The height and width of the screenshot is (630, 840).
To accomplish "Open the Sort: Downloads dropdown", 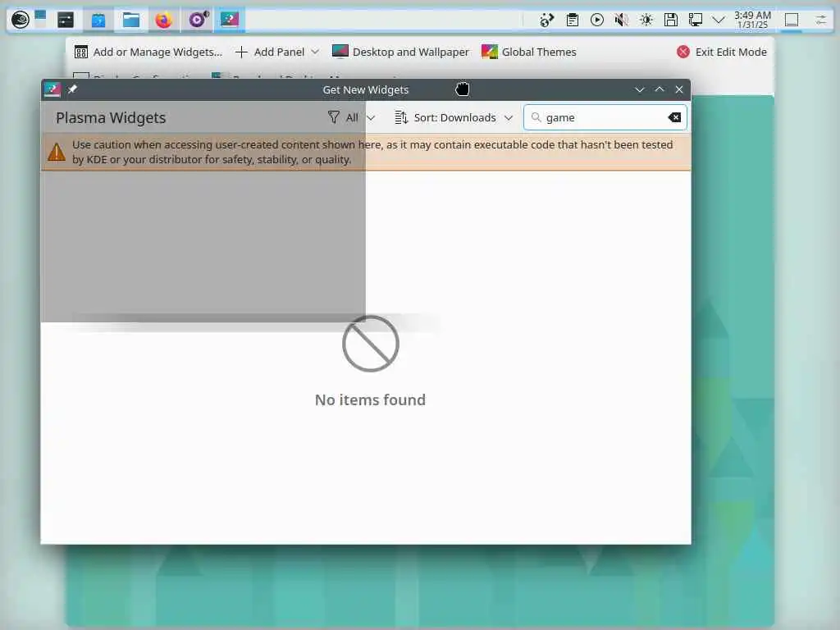I will [454, 117].
